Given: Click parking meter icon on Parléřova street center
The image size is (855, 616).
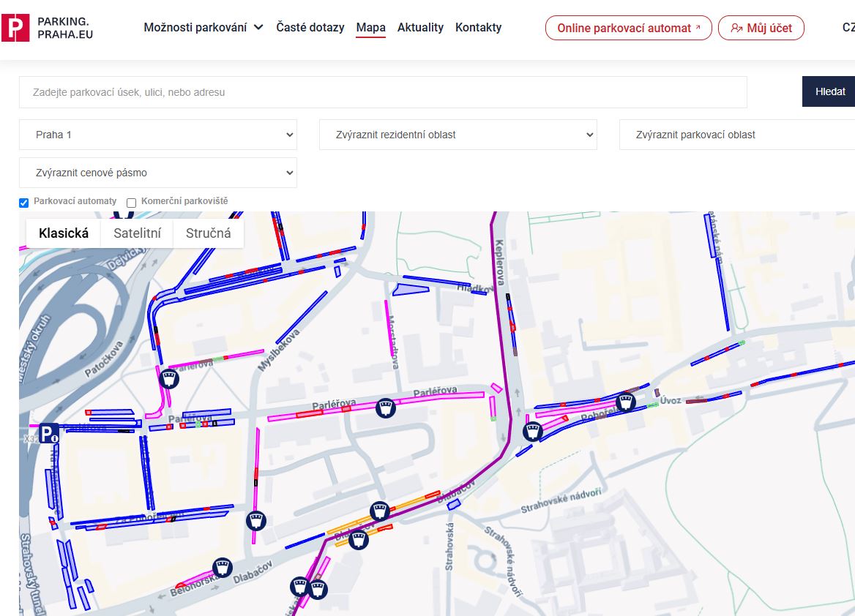Looking at the screenshot, I should coord(386,408).
